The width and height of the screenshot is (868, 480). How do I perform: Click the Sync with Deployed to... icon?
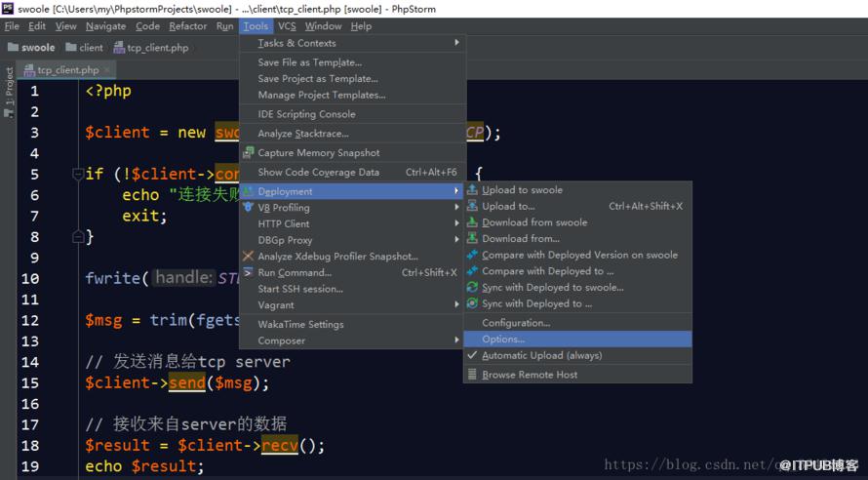pyautogui.click(x=472, y=303)
